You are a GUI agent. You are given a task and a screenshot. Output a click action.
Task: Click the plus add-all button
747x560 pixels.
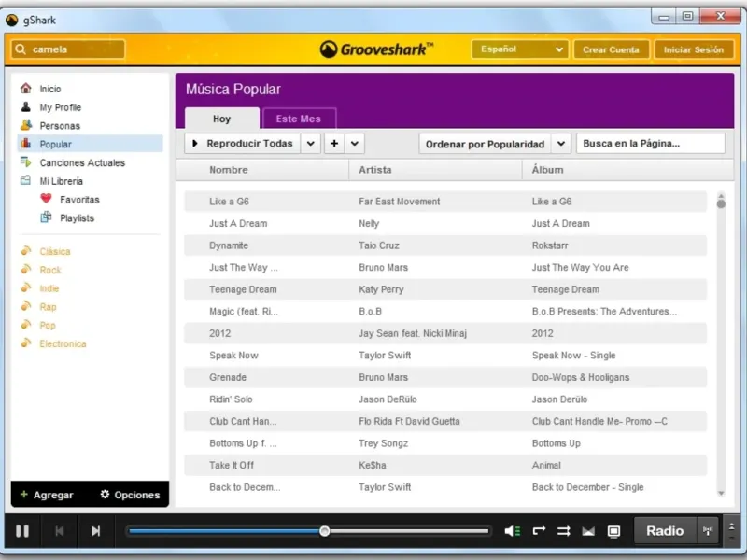334,144
